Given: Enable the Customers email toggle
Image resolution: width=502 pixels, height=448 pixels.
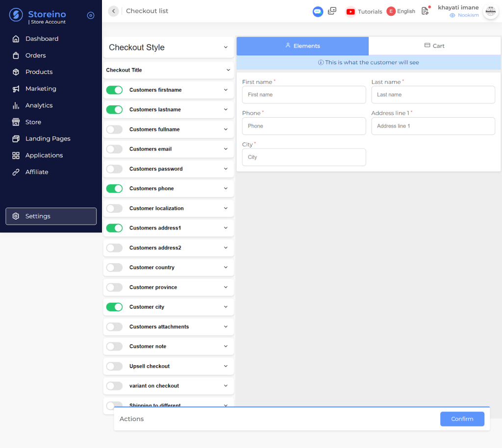Looking at the screenshot, I should (114, 149).
